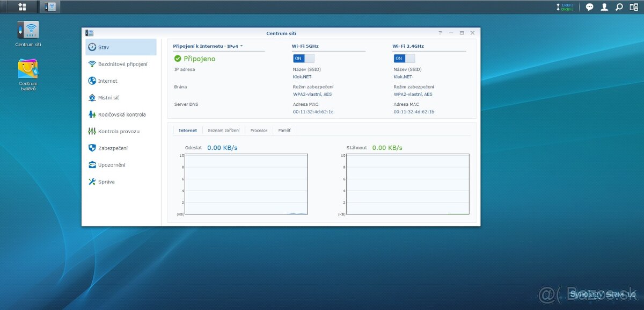Open Centrum sítí desktop shortcut

[x=28, y=34]
